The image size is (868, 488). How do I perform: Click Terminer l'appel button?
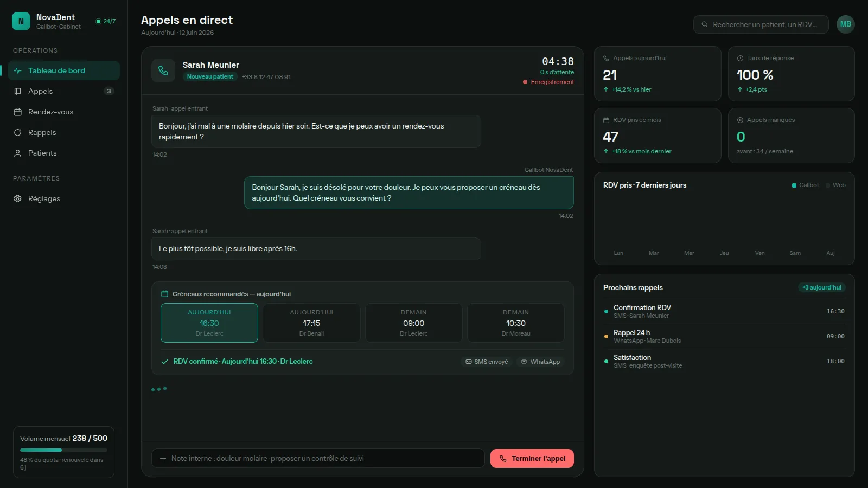pos(532,459)
